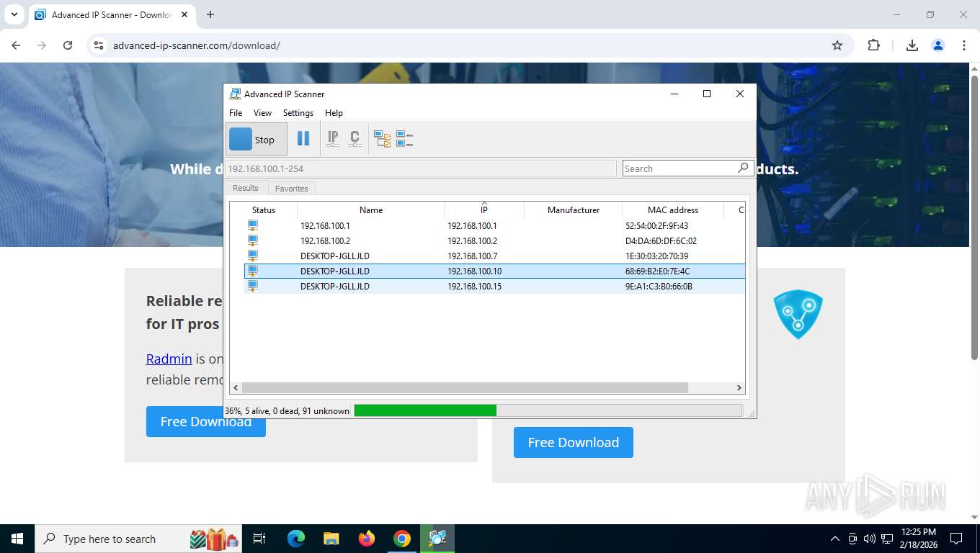Click MAC address 9E:A1:C3:B0:66:0B
980x553 pixels.
tap(659, 287)
